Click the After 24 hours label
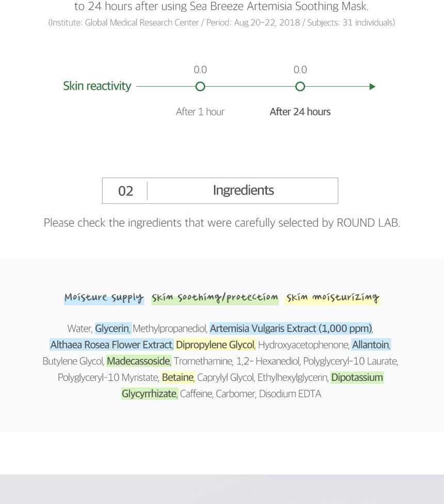 300,112
